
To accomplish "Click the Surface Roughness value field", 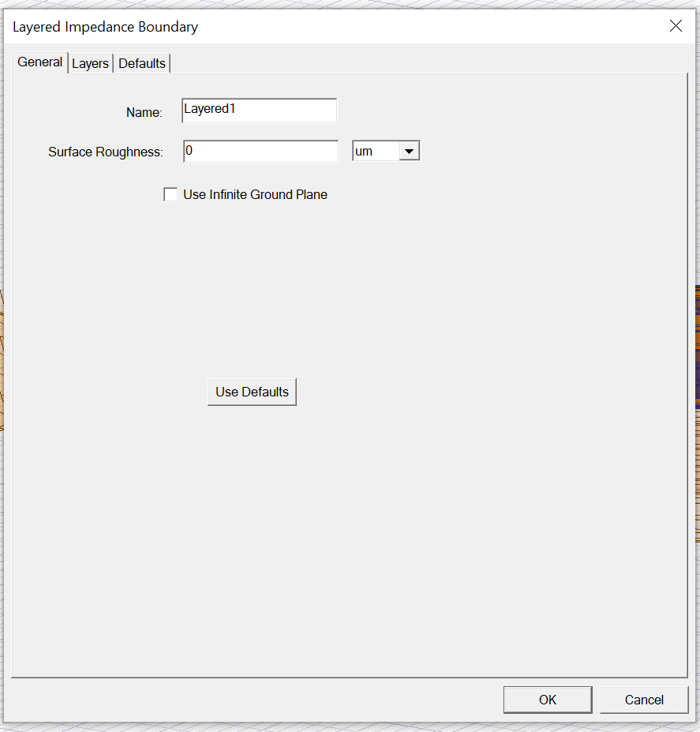I will 260,152.
